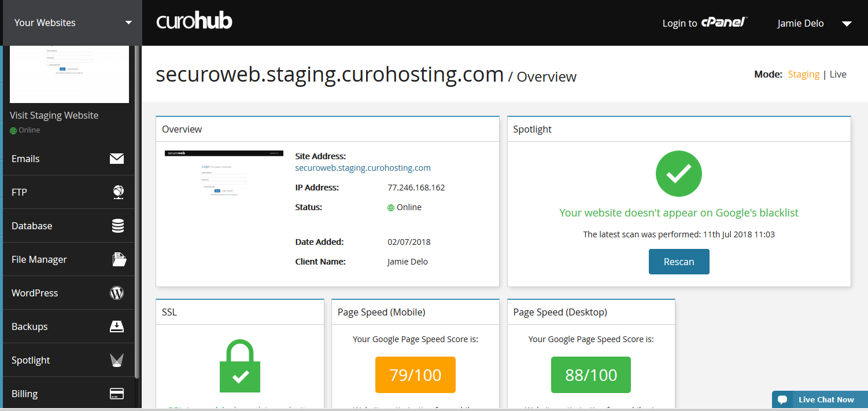
Task: Click Visit Staging Website link
Action: click(54, 115)
